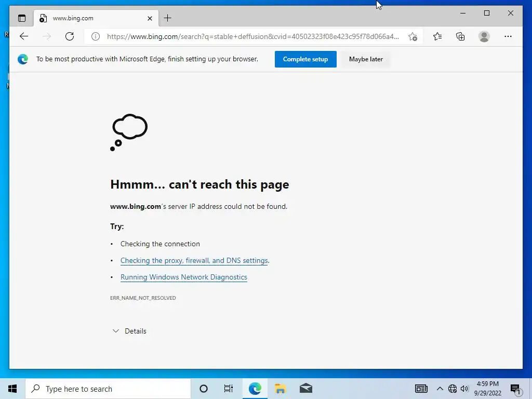Minimize the Edge window
Viewport: 532px width, 399px height.
coord(463,13)
